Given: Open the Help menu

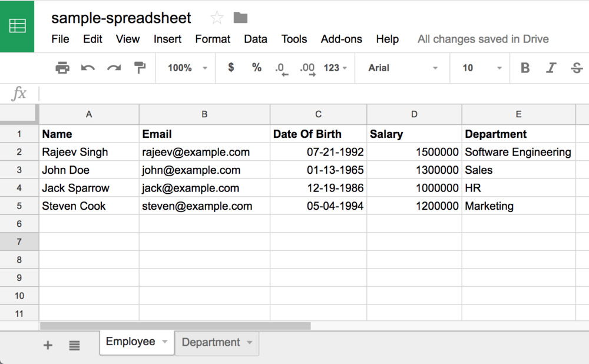Looking at the screenshot, I should click(388, 39).
